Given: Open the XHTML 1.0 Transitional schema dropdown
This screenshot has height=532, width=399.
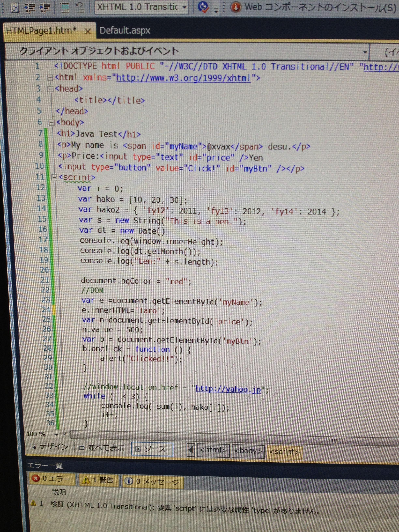Looking at the screenshot, I should pyautogui.click(x=184, y=7).
